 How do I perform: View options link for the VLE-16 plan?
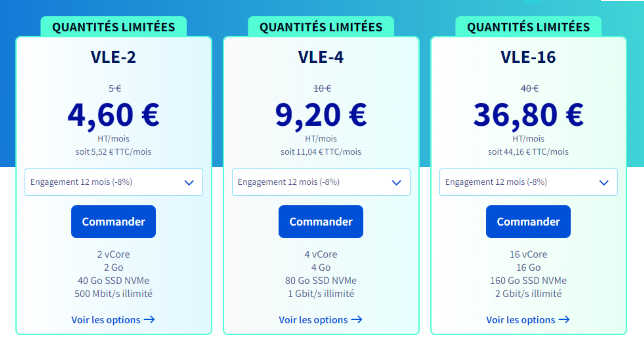point(521,320)
